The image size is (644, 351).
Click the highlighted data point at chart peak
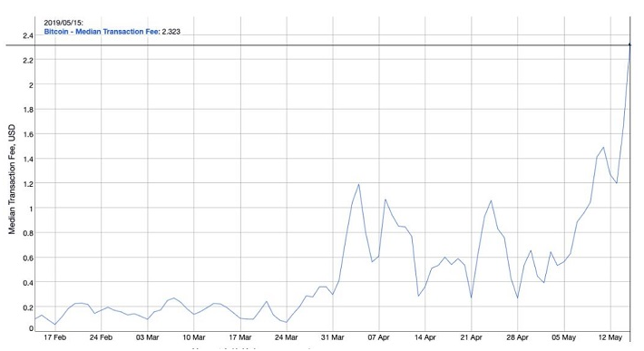tap(629, 44)
